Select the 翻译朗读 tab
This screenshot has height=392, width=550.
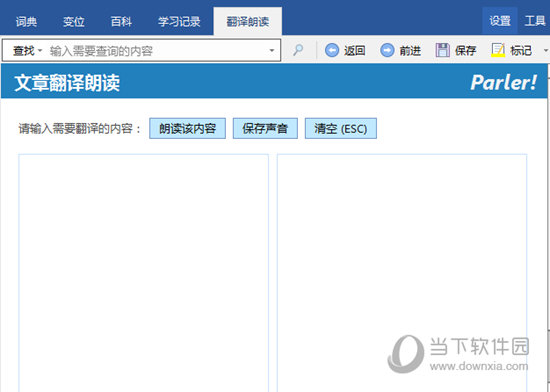248,22
